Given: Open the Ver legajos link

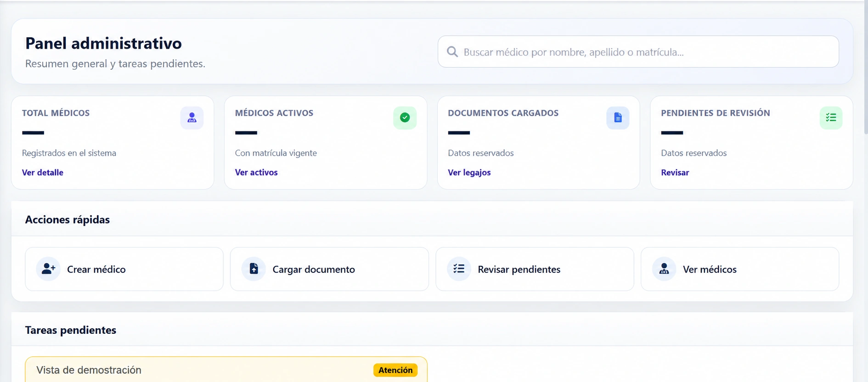Looking at the screenshot, I should coord(469,173).
